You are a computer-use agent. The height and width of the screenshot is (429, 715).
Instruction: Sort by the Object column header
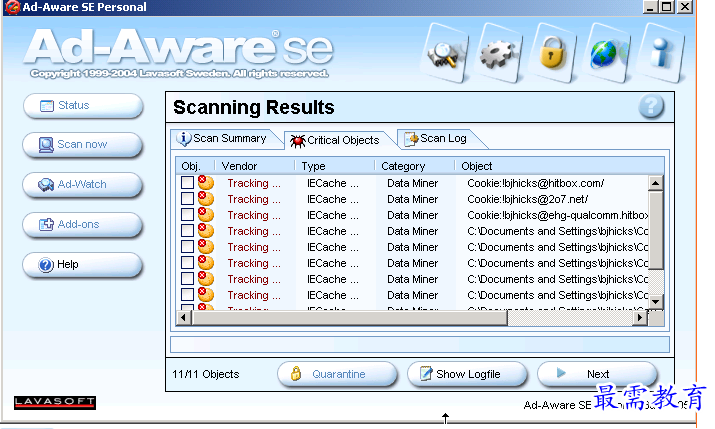(559, 166)
